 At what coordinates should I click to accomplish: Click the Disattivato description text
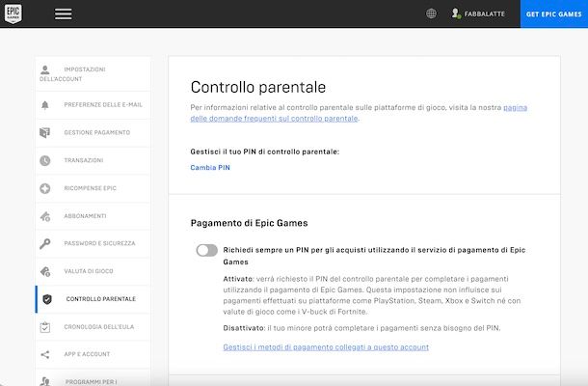click(361, 328)
